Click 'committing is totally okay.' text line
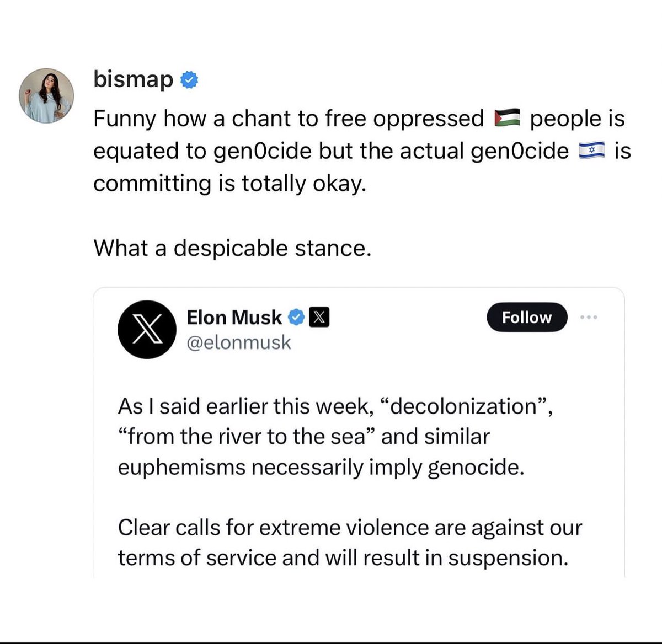The image size is (662, 644). (229, 183)
